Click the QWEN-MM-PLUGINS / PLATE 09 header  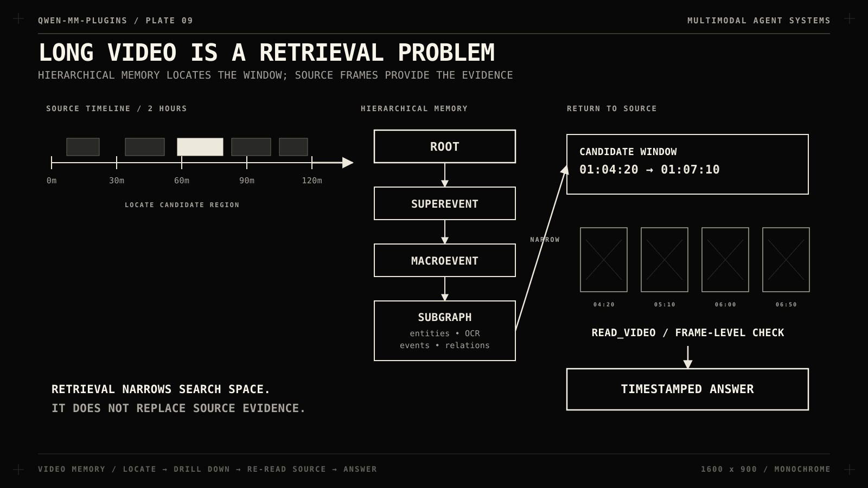(116, 21)
